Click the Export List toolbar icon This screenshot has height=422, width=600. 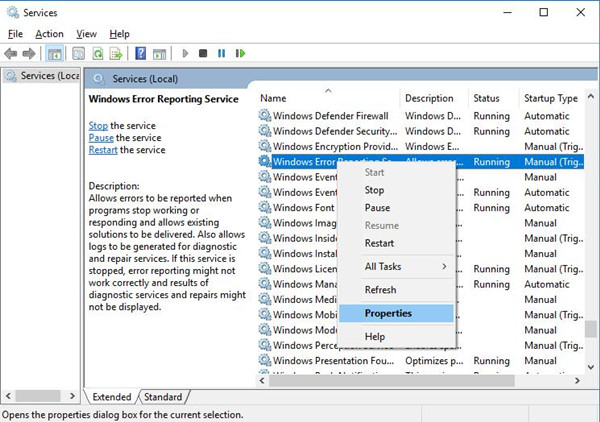tap(116, 54)
